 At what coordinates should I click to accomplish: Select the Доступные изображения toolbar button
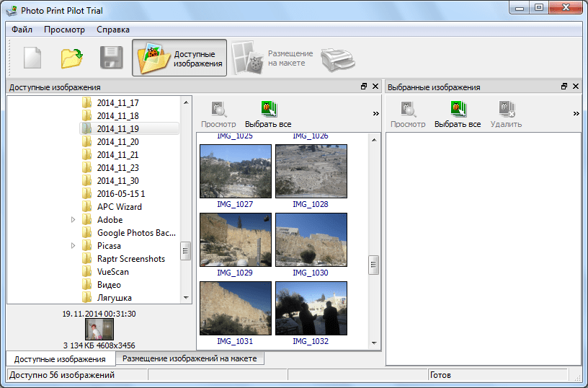pos(179,58)
